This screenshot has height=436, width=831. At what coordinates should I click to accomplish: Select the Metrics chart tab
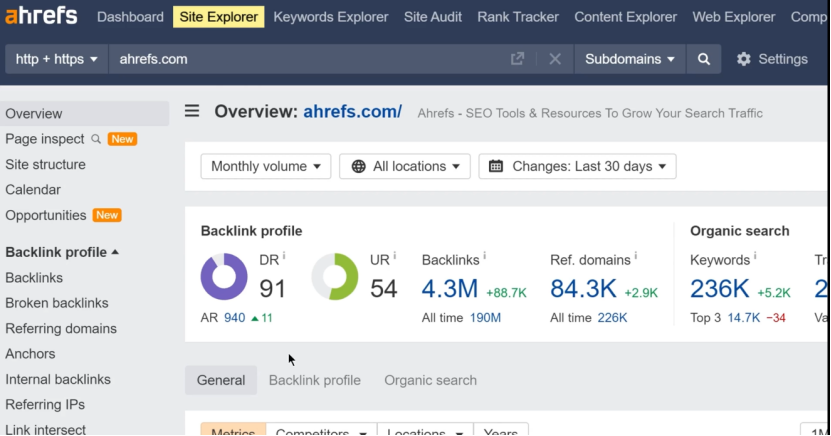pos(233,431)
